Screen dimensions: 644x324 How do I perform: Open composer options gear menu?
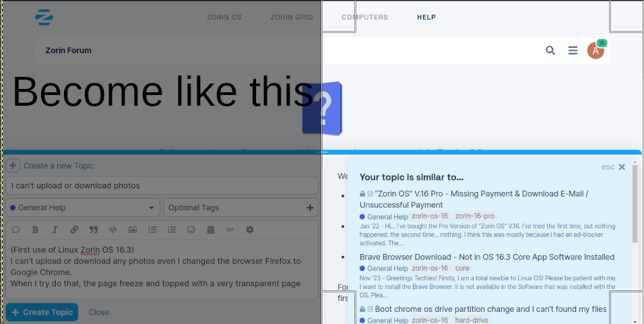[250, 230]
